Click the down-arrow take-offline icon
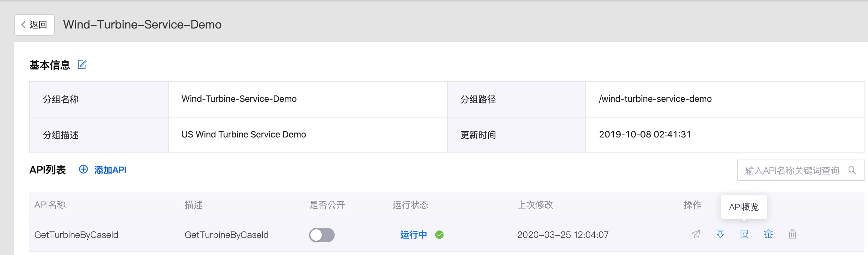The image size is (868, 255). pos(720,234)
